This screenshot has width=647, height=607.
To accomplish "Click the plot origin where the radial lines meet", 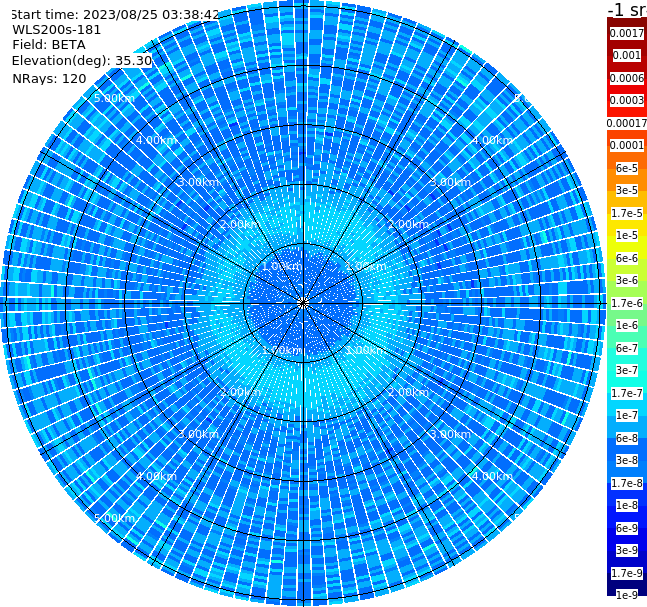I will [303, 303].
